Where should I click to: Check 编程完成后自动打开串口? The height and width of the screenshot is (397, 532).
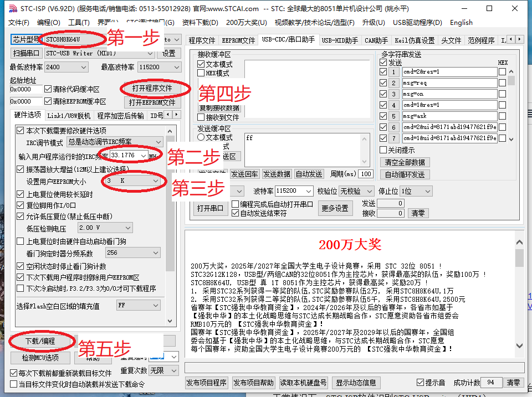[235, 204]
